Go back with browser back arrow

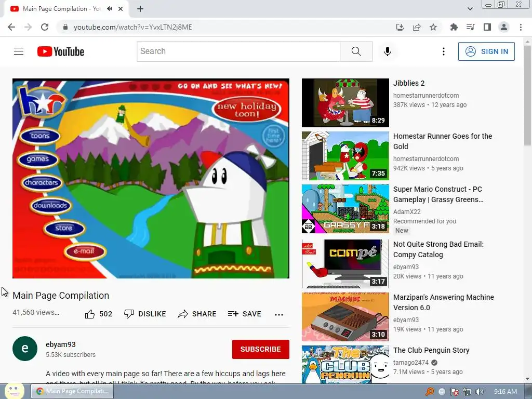[11, 27]
